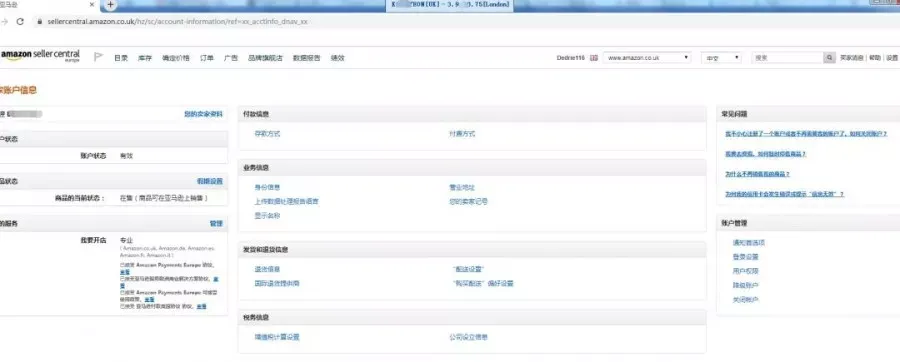Screen dimensions: 900x362
Task: Open 显示名称 link
Action: pyautogui.click(x=267, y=216)
